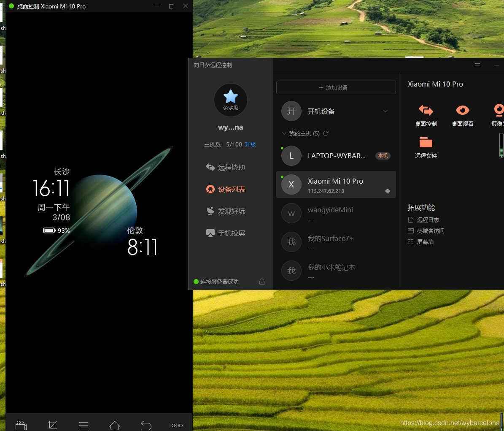Click the 长沙 16:11 clock on phone screen
Screen dimensions: 504x431
coord(51,182)
